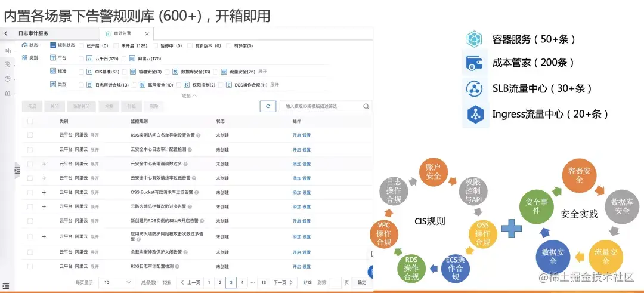644x293 pixels.
Task: Click the 规则状态 list icon in the status filter
Action: tap(53, 45)
